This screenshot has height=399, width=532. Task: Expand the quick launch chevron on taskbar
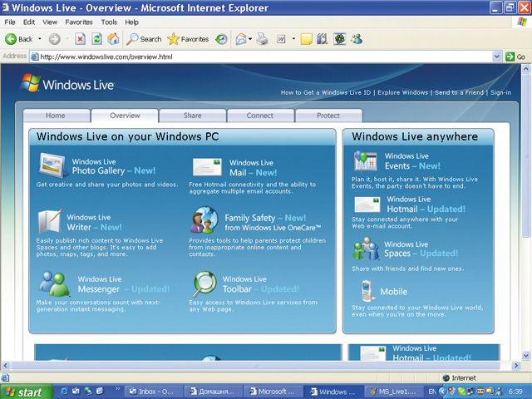(x=117, y=388)
